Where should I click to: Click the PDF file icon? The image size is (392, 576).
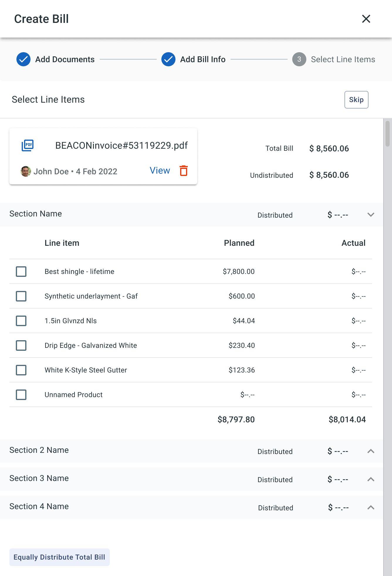(28, 145)
